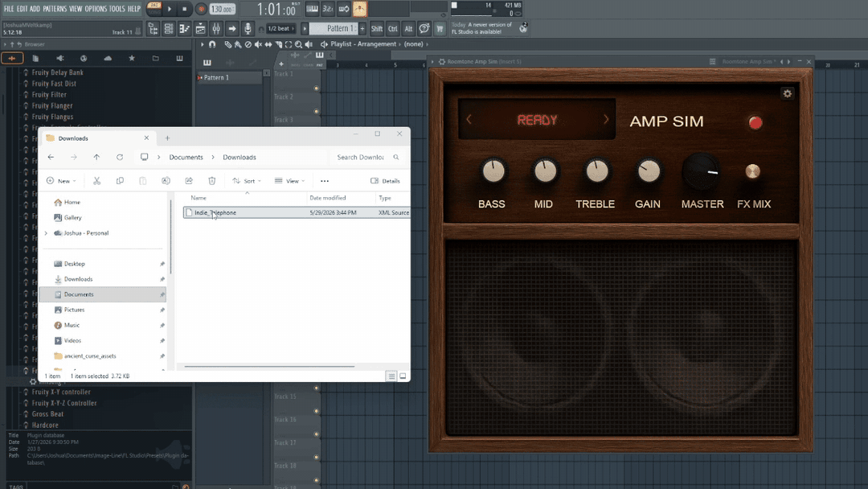Stop playback with the stop button
The height and width of the screenshot is (489, 868).
click(184, 9)
